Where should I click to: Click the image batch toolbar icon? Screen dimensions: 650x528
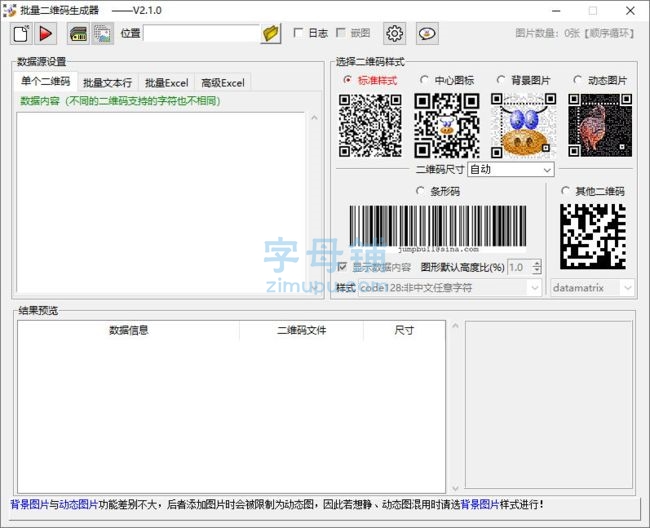[102, 33]
